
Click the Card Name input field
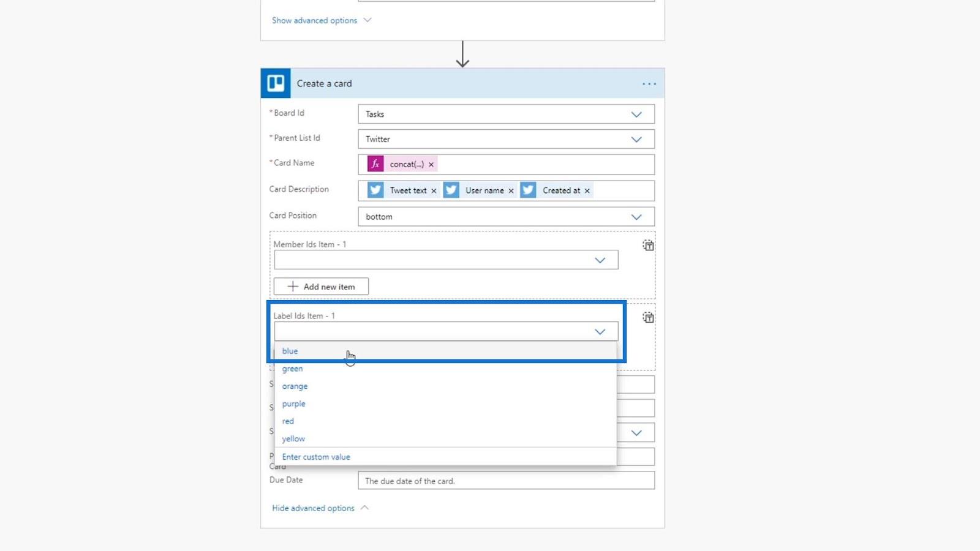[x=506, y=165]
